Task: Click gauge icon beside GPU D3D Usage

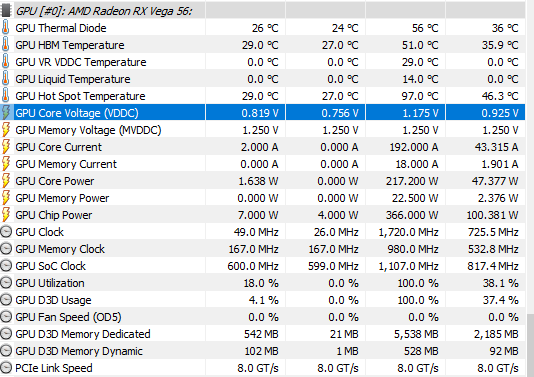Action: 6,300
